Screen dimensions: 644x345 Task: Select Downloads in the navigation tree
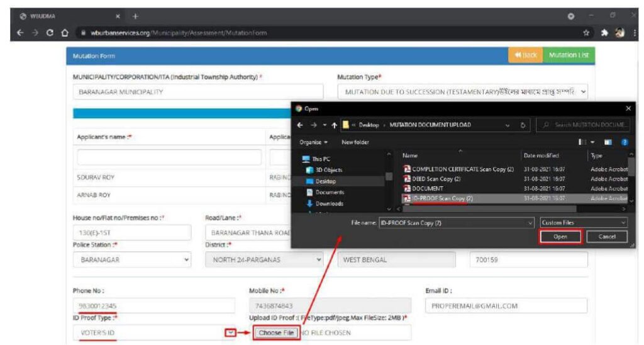tap(330, 203)
